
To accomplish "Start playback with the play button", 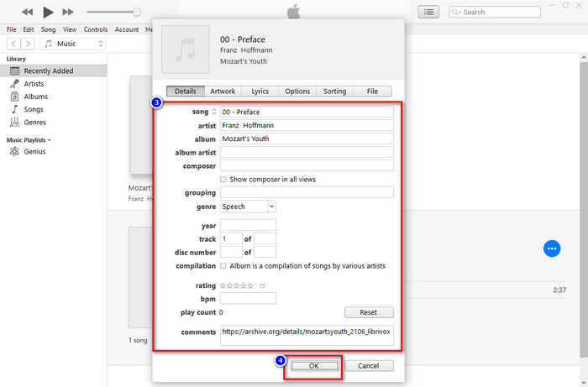I will (48, 12).
